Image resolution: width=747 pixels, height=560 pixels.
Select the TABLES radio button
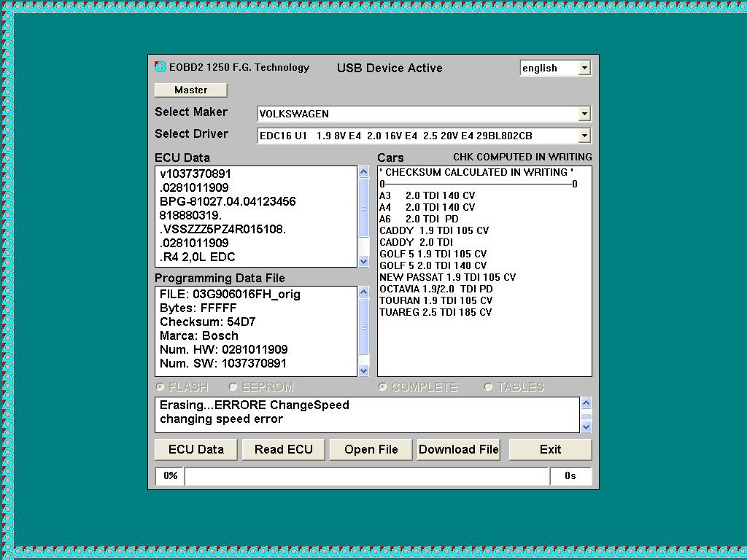point(488,386)
